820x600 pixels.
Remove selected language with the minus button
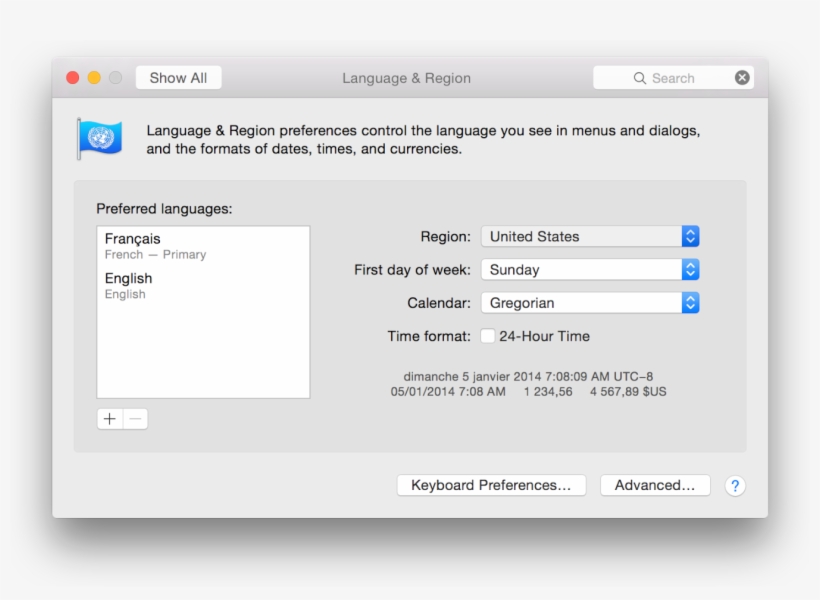135,418
